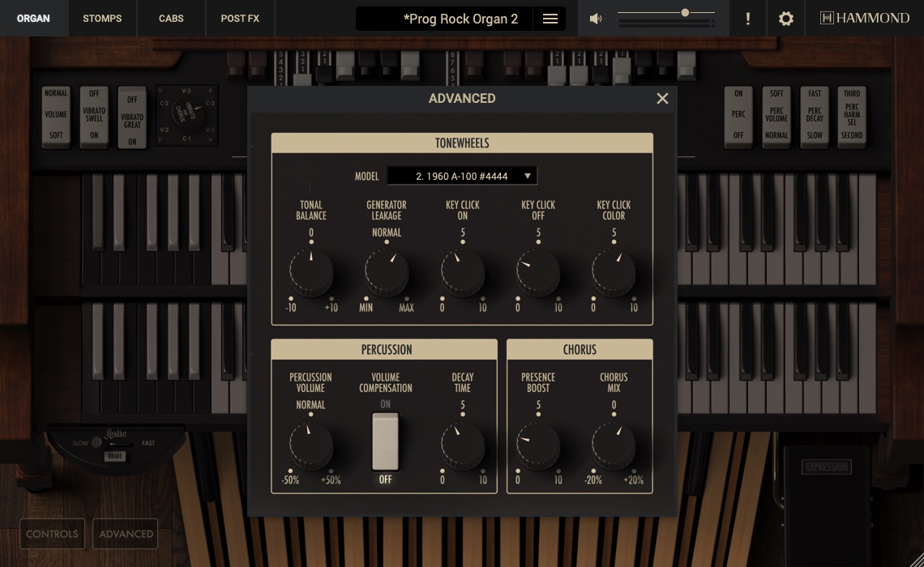Open the exclamation mark panic icon
The width and height of the screenshot is (924, 567).
[748, 19]
